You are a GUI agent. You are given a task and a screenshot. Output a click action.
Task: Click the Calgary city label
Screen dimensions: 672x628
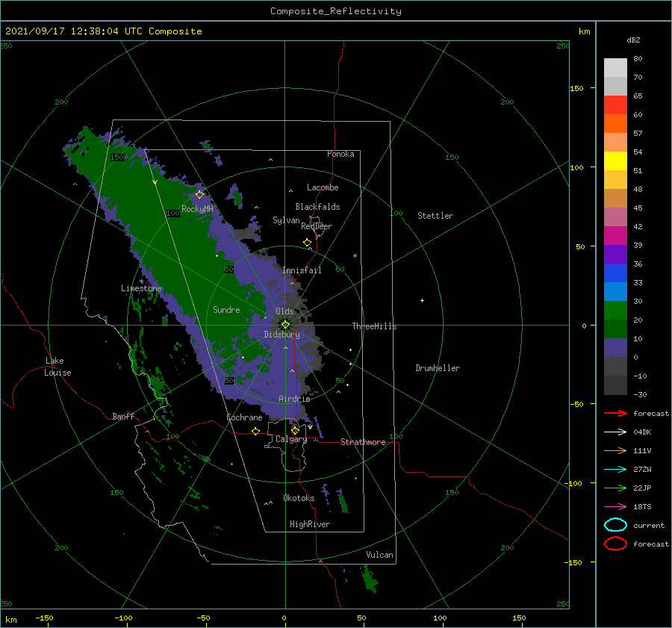point(291,439)
